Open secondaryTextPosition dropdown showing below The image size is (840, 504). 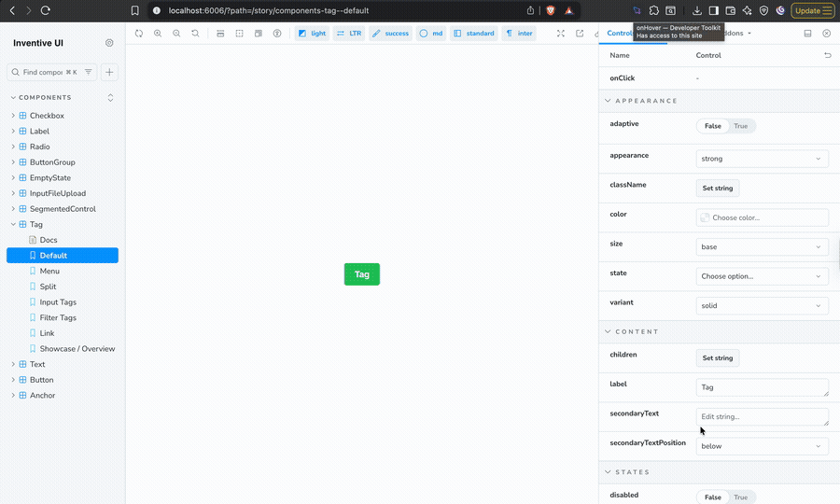[762, 446]
